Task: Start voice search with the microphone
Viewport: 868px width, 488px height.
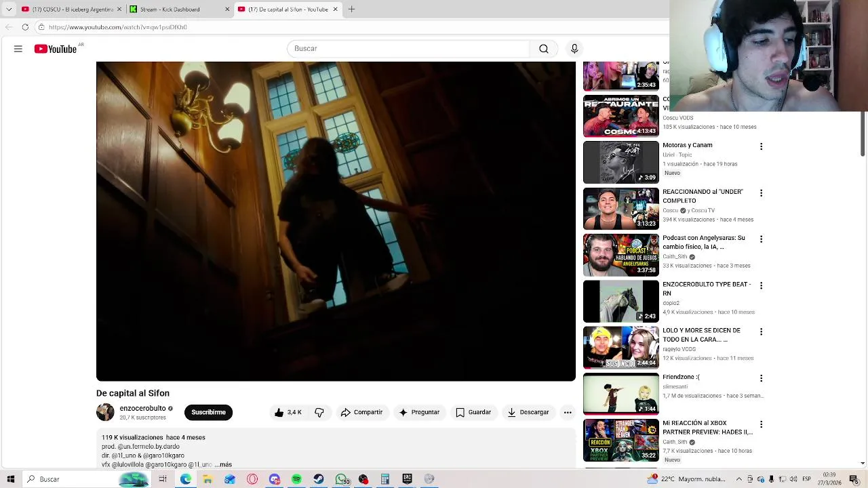Action: click(x=574, y=49)
